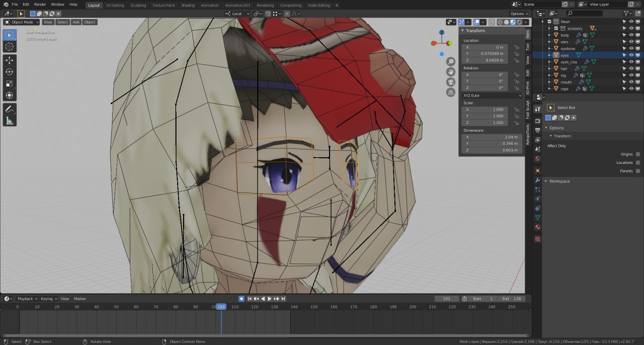This screenshot has height=345, width=644.
Task: Enable Affect Only Origins checkbox
Action: (x=638, y=154)
